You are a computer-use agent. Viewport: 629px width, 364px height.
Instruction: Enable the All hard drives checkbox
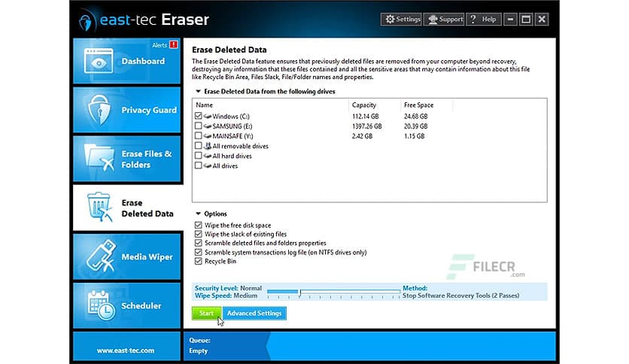pos(198,156)
